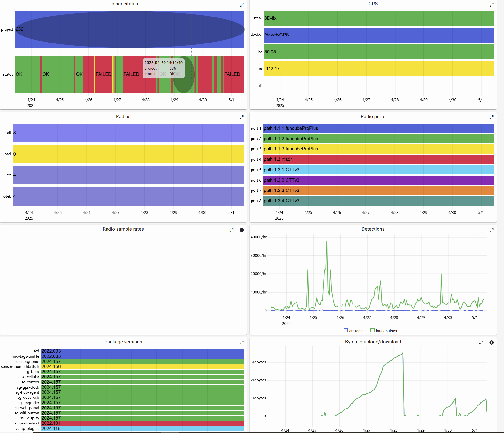Select the port 6 CTTv3 purple bar
Screen dimensions: 504x433
[x=378, y=180]
